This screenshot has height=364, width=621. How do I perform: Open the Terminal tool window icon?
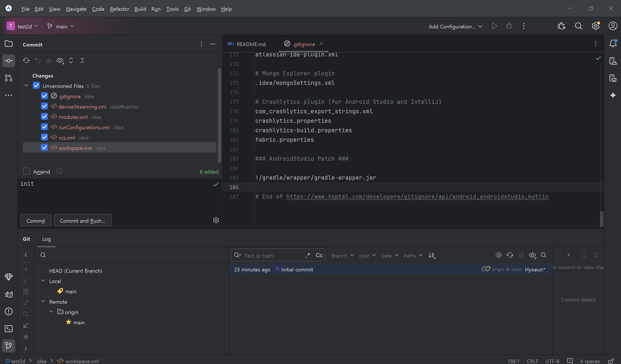8,328
